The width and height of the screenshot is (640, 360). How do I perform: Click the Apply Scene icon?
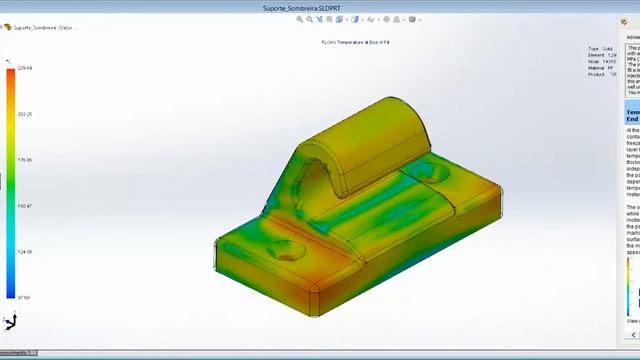tap(396, 19)
